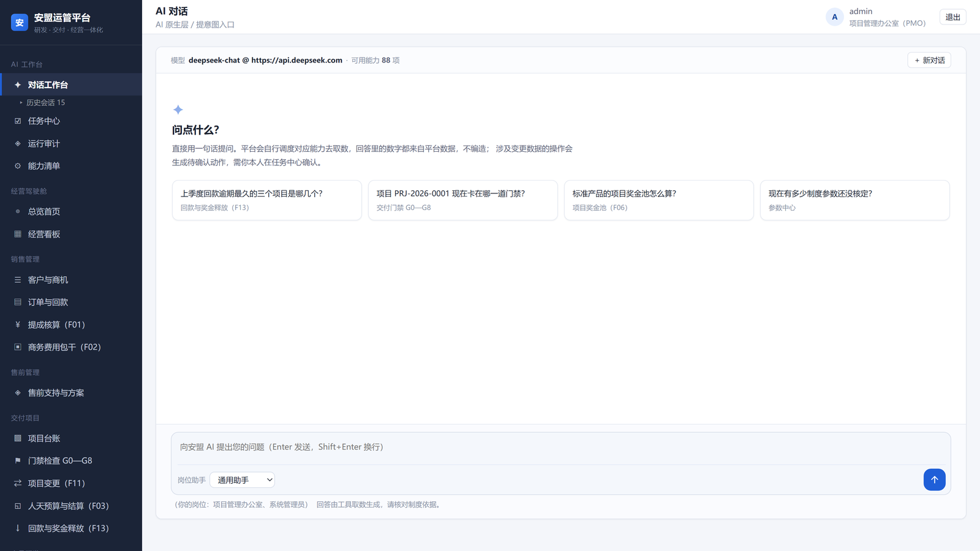Screen dimensions: 980x551
Task: Open 运行审计 menu item
Action: (x=71, y=143)
